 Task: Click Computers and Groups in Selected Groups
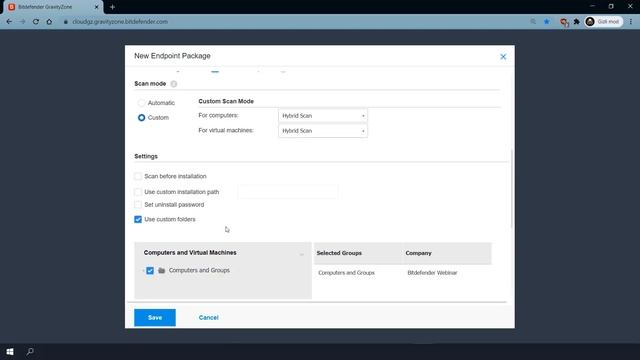pyautogui.click(x=346, y=273)
